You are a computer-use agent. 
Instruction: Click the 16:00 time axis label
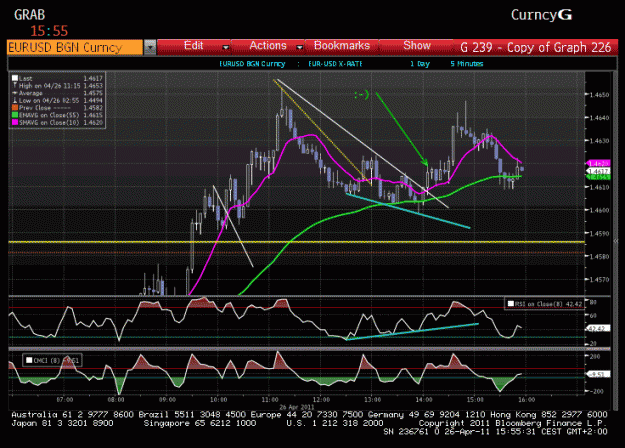(x=527, y=399)
